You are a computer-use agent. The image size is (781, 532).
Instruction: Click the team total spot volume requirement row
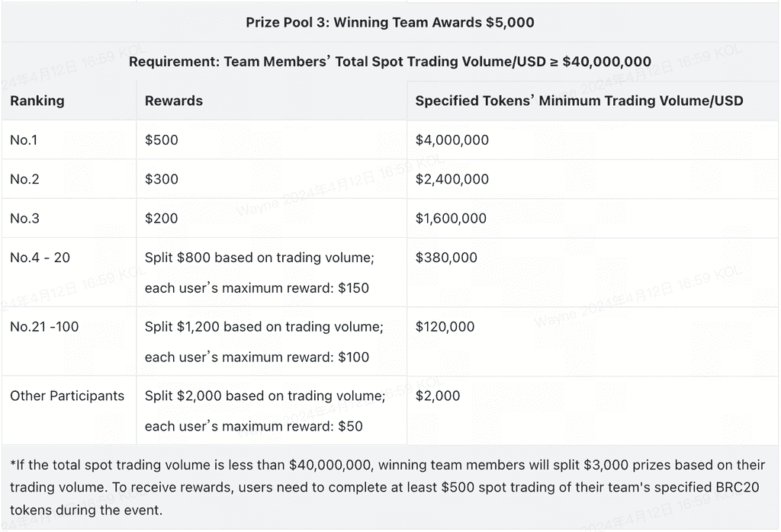pyautogui.click(x=390, y=62)
